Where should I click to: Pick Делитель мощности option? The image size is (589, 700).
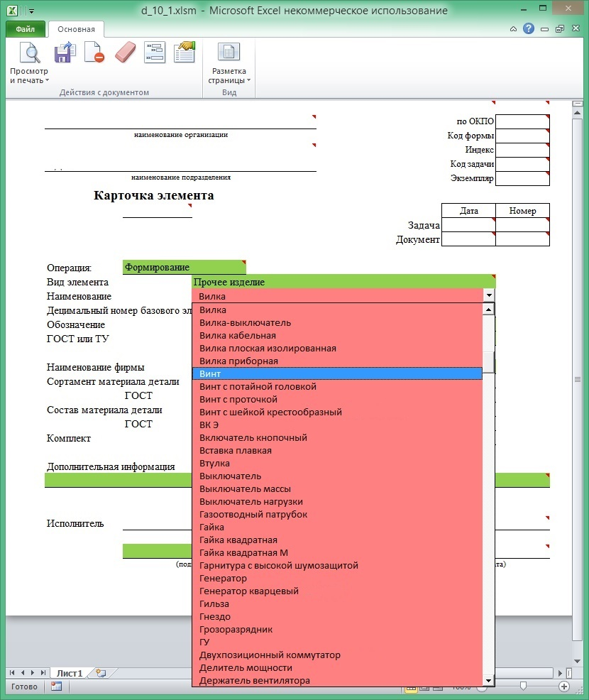pos(337,668)
